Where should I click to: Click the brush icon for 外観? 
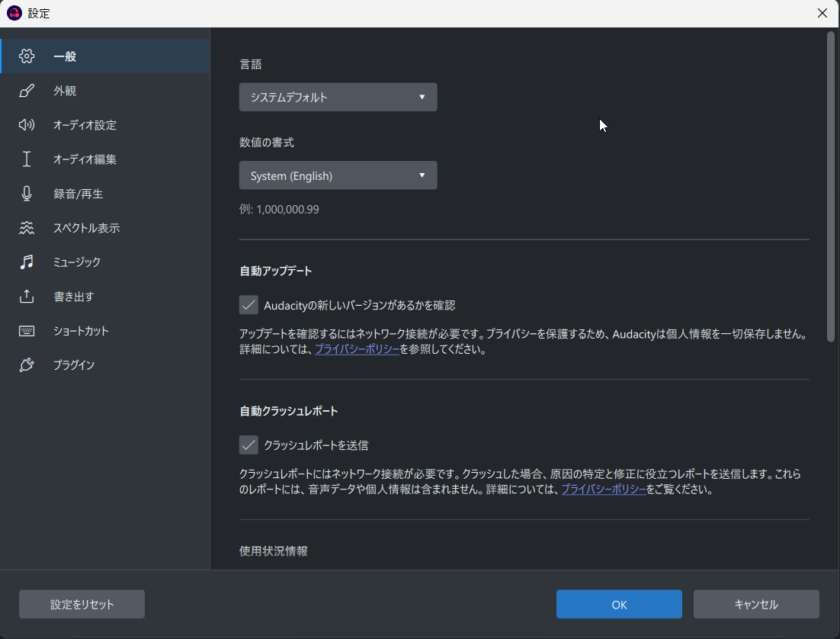(x=26, y=91)
